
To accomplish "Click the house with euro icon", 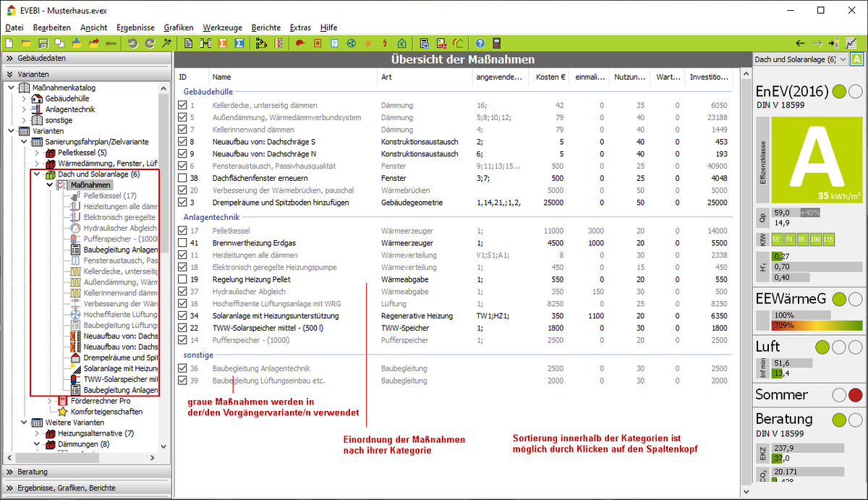I will coord(401,43).
